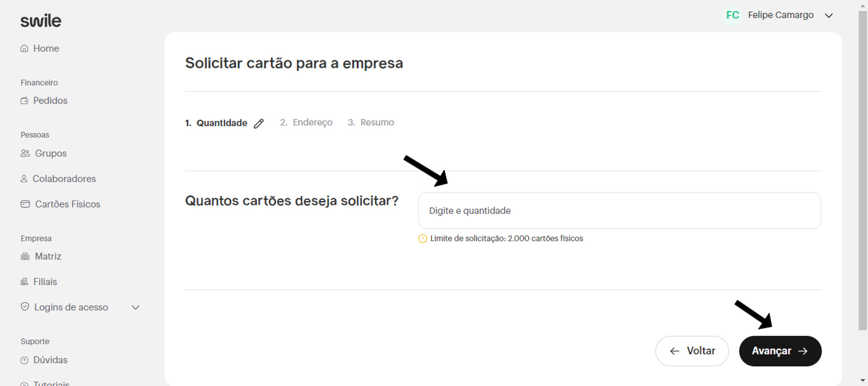Click the Home house icon
The image size is (868, 386).
(24, 49)
